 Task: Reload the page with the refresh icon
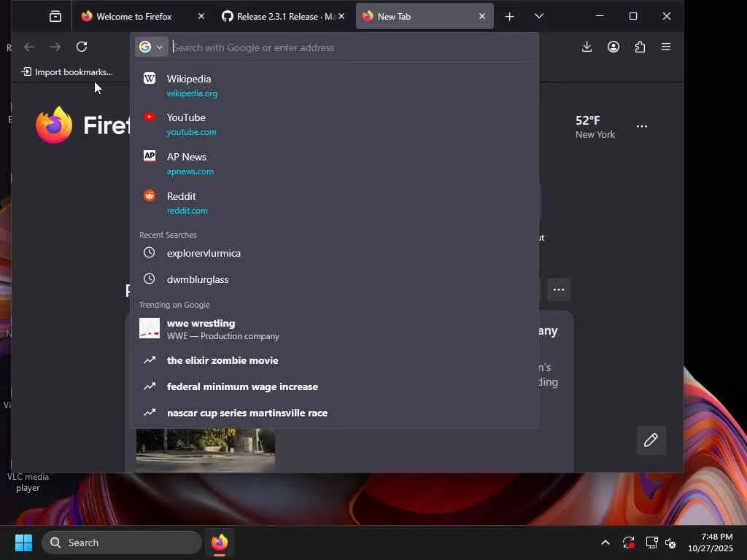tap(82, 47)
